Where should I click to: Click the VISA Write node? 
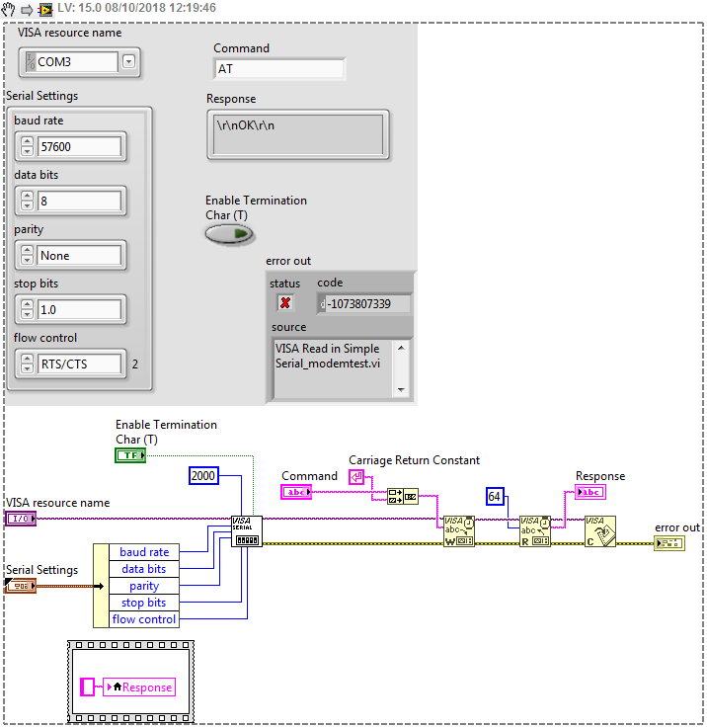(x=459, y=531)
